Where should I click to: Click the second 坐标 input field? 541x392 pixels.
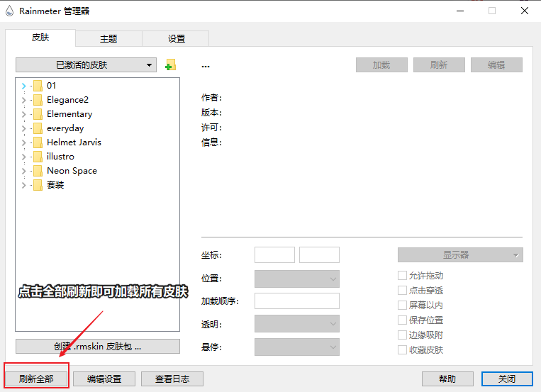(x=320, y=255)
